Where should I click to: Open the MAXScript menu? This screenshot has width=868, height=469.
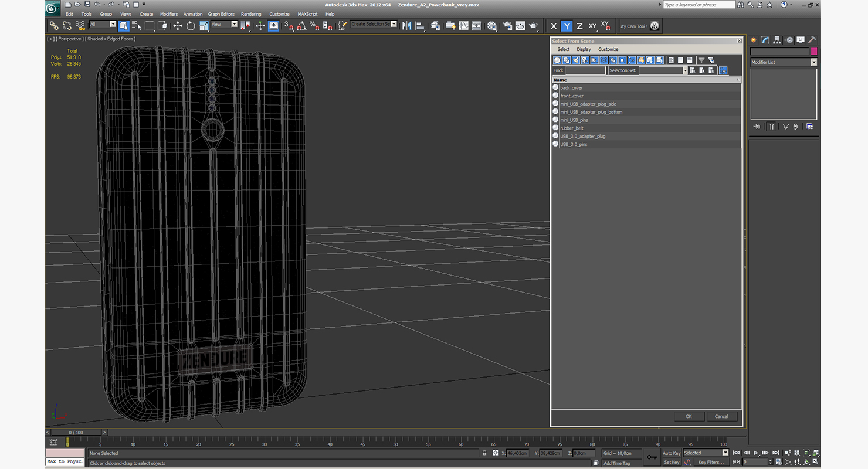tap(307, 14)
